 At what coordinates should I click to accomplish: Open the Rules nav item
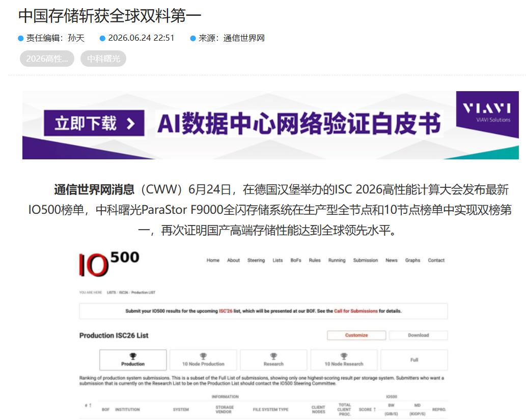[315, 260]
